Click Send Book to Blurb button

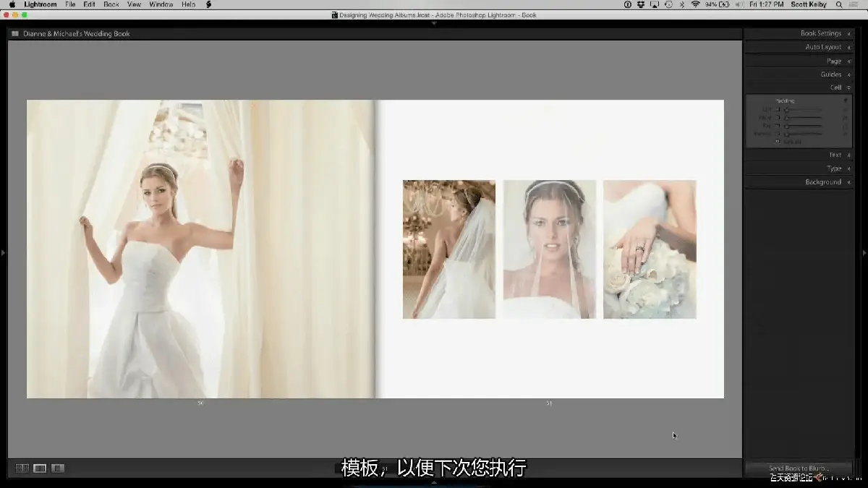click(x=799, y=468)
